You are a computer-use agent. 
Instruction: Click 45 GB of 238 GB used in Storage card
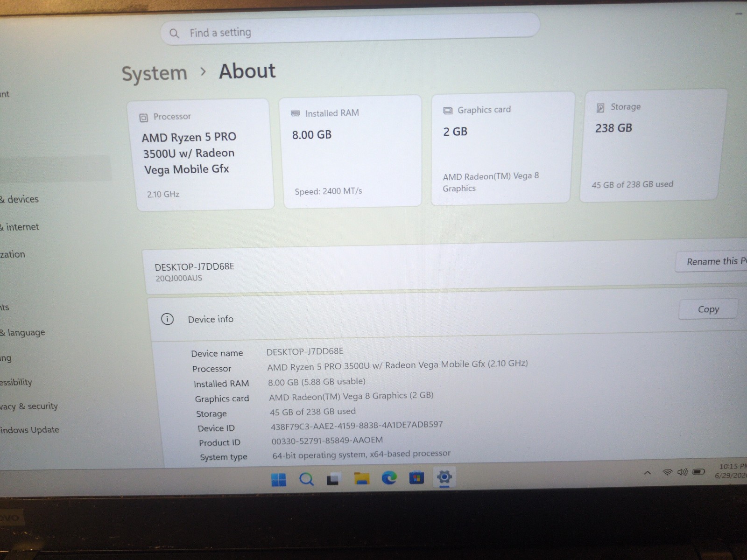coord(633,184)
